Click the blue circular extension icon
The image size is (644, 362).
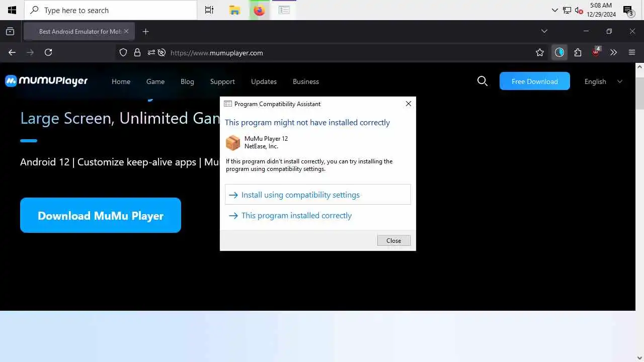(x=559, y=52)
